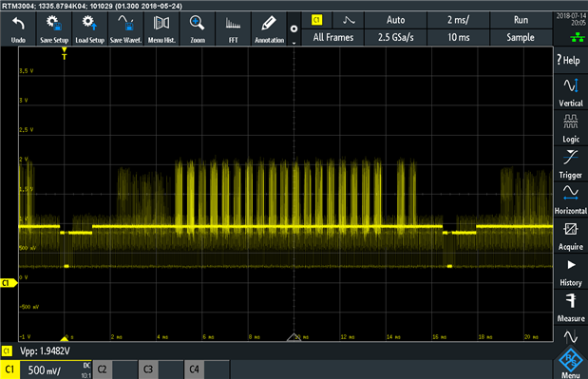Select the yellow trigger position marker T

pos(65,54)
